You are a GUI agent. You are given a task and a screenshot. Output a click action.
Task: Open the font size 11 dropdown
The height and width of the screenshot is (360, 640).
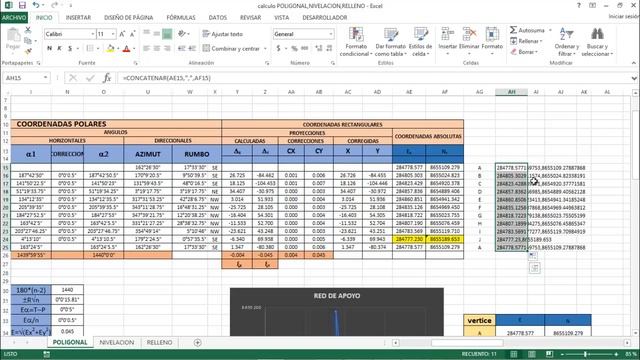(x=113, y=34)
